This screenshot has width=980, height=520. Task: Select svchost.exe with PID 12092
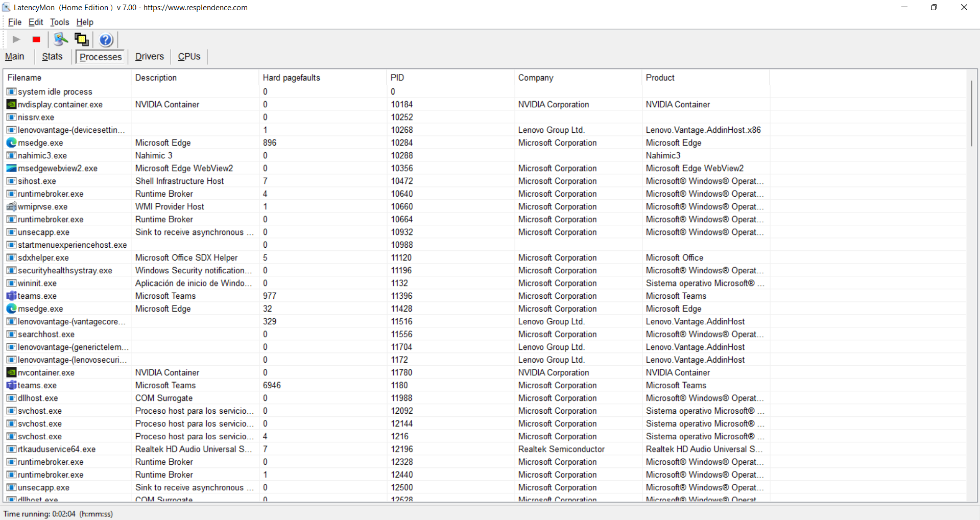tap(40, 411)
